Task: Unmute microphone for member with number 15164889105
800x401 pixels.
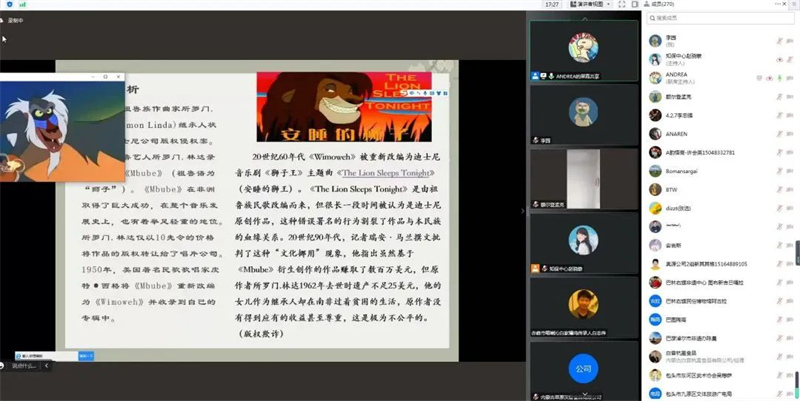Action: click(x=780, y=264)
